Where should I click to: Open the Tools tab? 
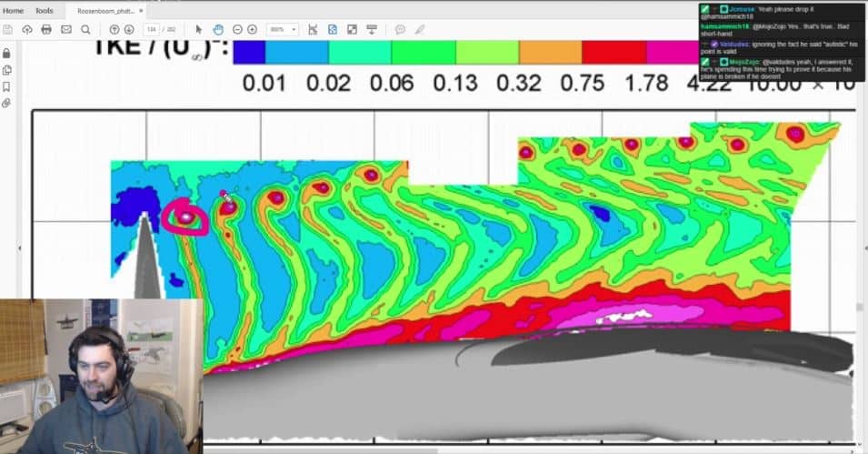(44, 11)
